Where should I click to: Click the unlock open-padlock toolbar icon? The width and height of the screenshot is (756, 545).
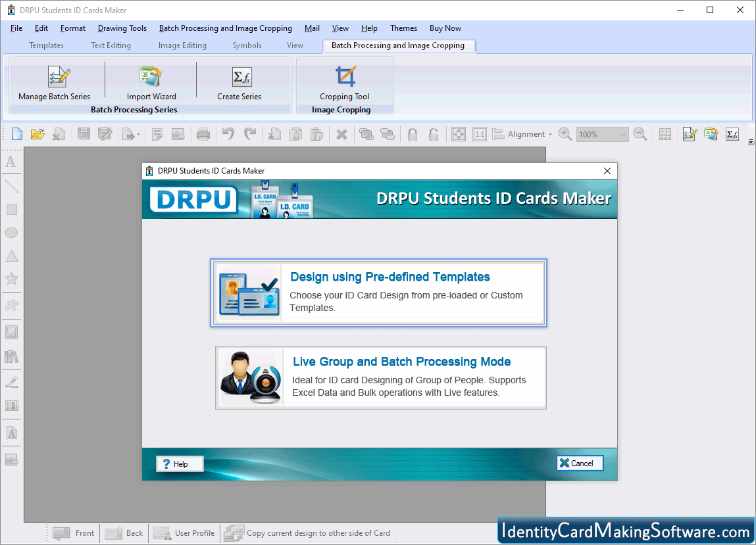click(434, 134)
